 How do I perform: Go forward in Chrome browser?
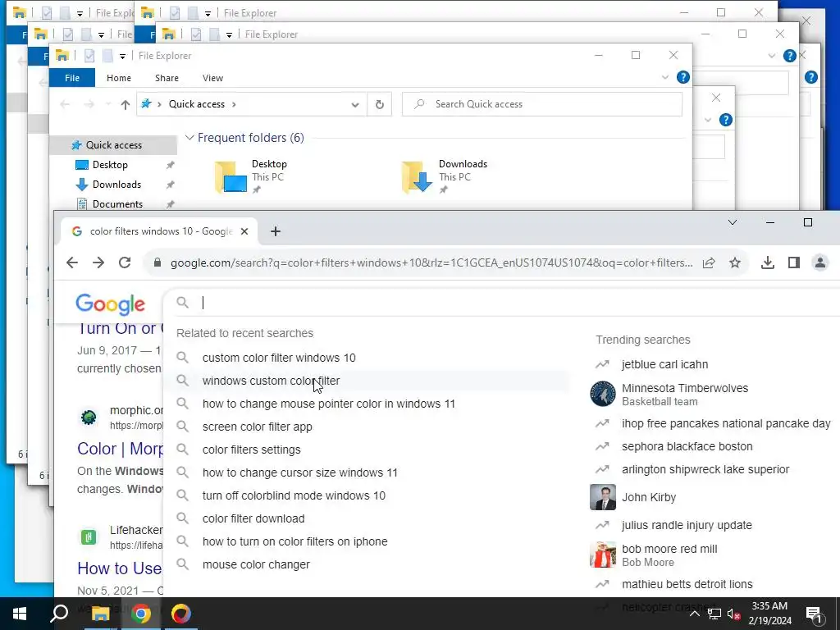click(98, 262)
